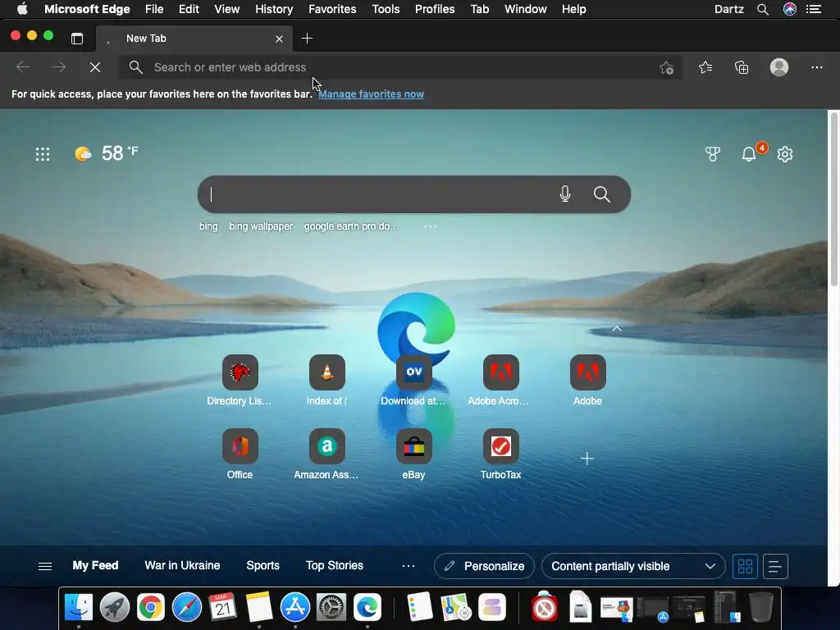This screenshot has height=630, width=840.
Task: Open the TurboTax quick link
Action: click(500, 454)
